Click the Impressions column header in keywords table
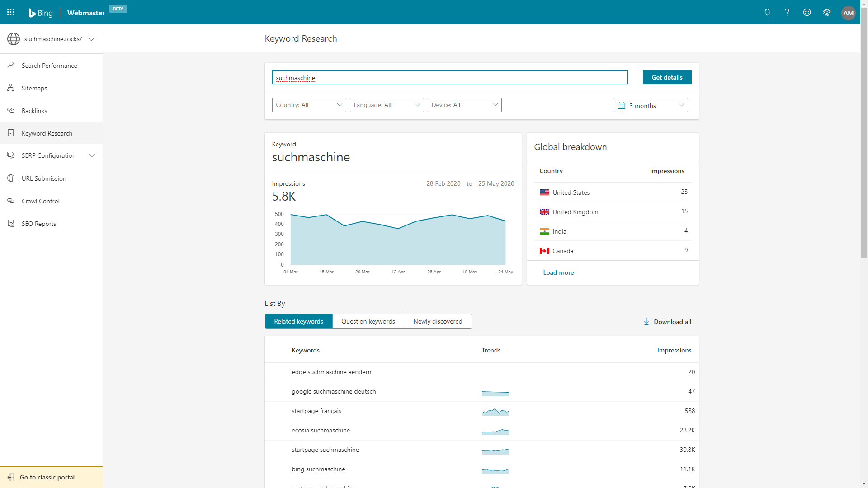This screenshot has width=868, height=488. tap(674, 350)
